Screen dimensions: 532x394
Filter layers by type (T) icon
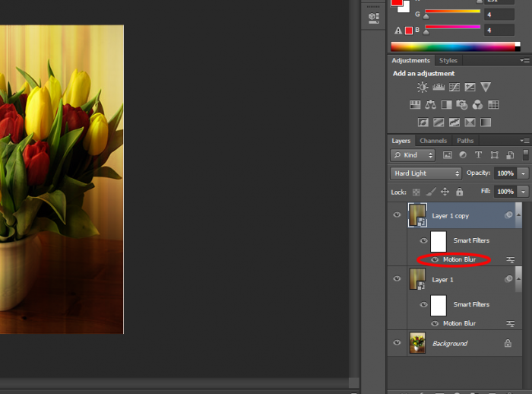479,155
